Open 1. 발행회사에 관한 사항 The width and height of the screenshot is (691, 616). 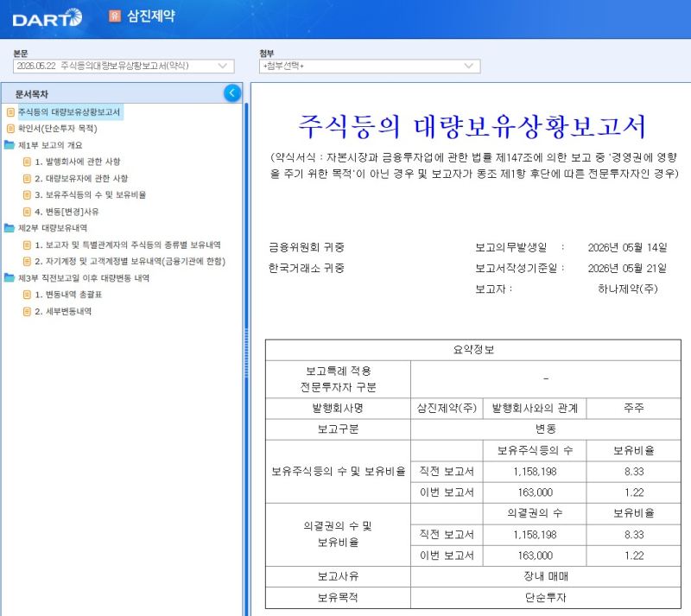click(78, 162)
